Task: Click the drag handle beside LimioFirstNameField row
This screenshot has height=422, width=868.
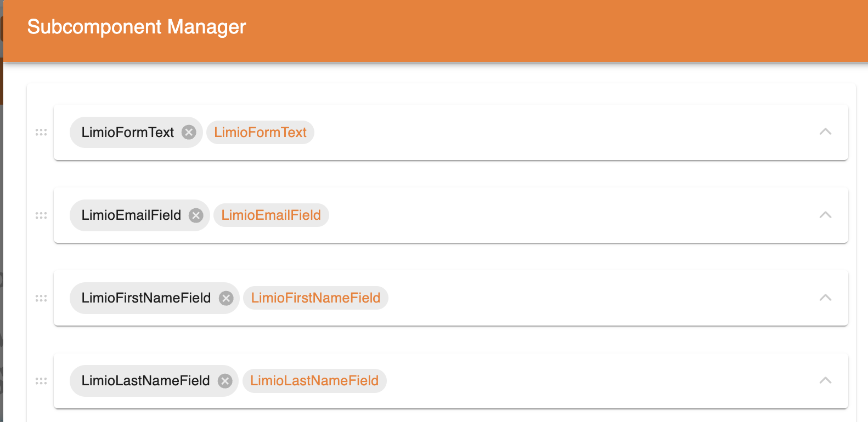Action: (41, 298)
